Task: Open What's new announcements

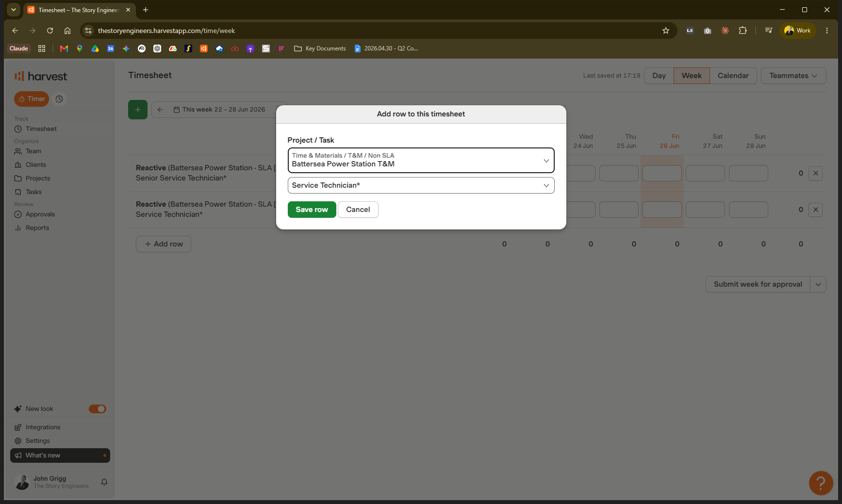Action: point(60,455)
